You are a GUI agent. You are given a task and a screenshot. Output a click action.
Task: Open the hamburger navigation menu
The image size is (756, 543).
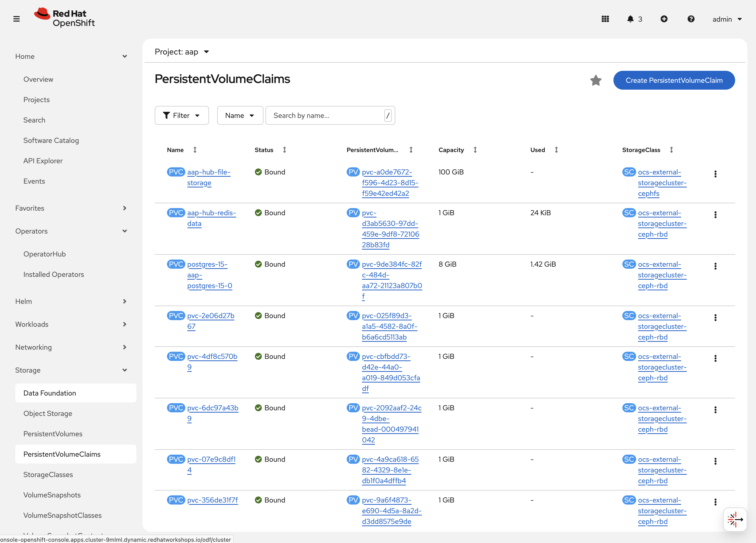pos(16,19)
